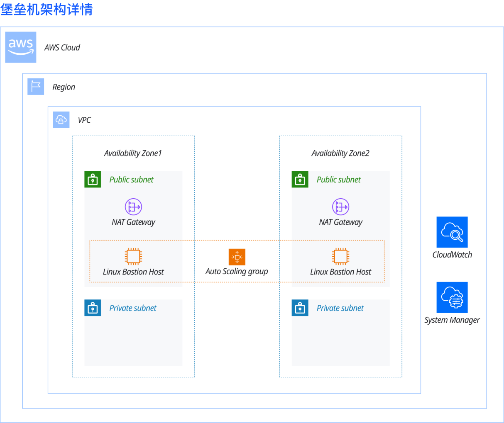Click the AWS Cloud logo icon
This screenshot has height=423, width=504.
21,47
